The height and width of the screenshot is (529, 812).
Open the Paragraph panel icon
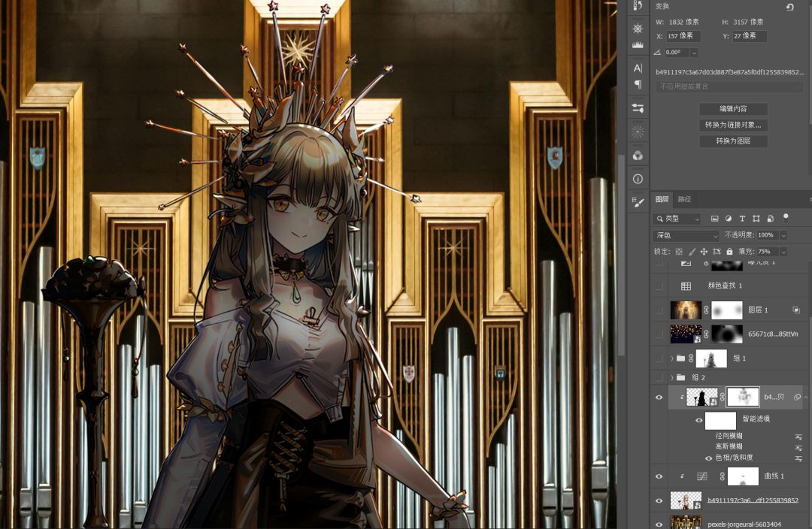click(638, 85)
